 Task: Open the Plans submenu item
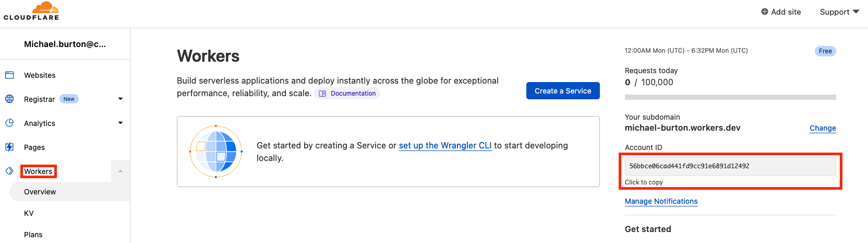(33, 235)
